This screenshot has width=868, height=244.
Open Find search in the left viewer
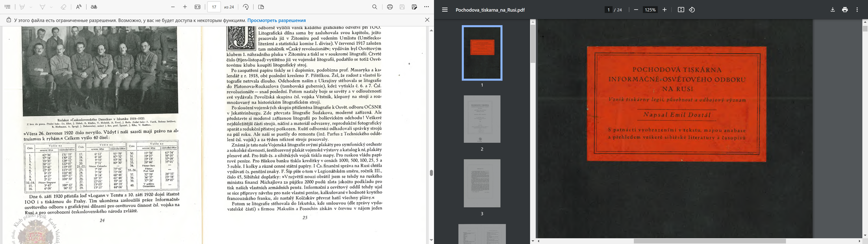[x=375, y=7]
